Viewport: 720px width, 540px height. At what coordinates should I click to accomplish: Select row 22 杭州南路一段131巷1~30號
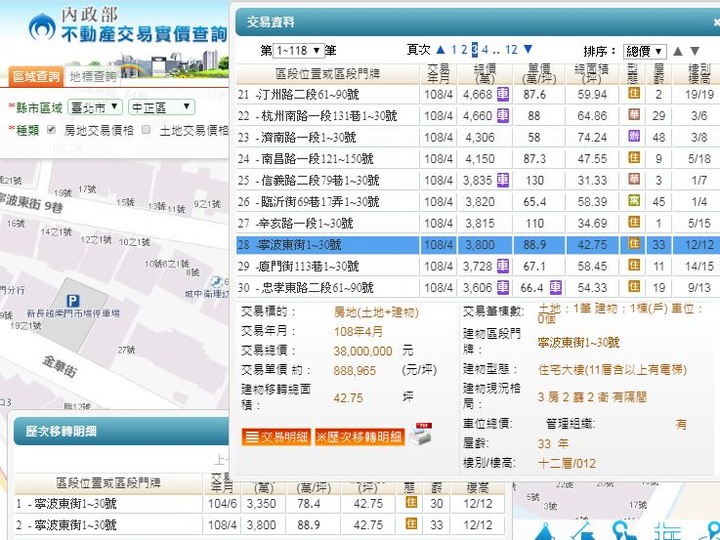click(x=478, y=116)
